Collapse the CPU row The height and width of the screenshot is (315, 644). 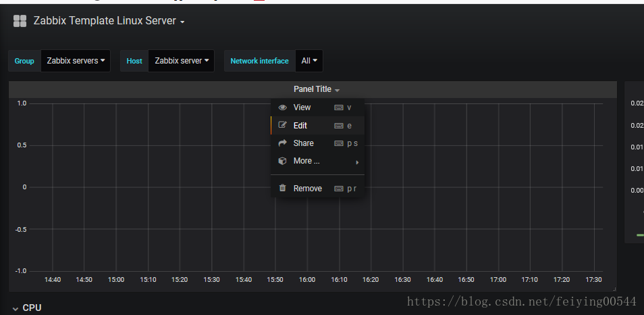click(27, 308)
